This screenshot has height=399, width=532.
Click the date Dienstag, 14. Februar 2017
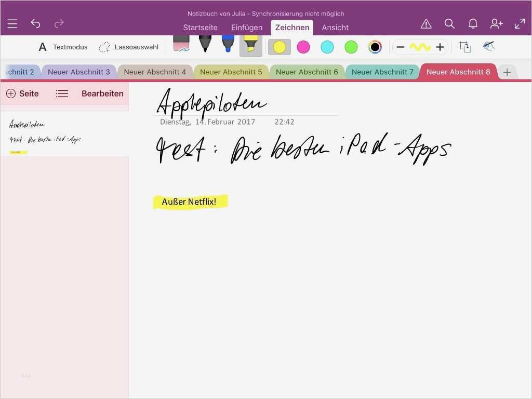click(x=207, y=122)
